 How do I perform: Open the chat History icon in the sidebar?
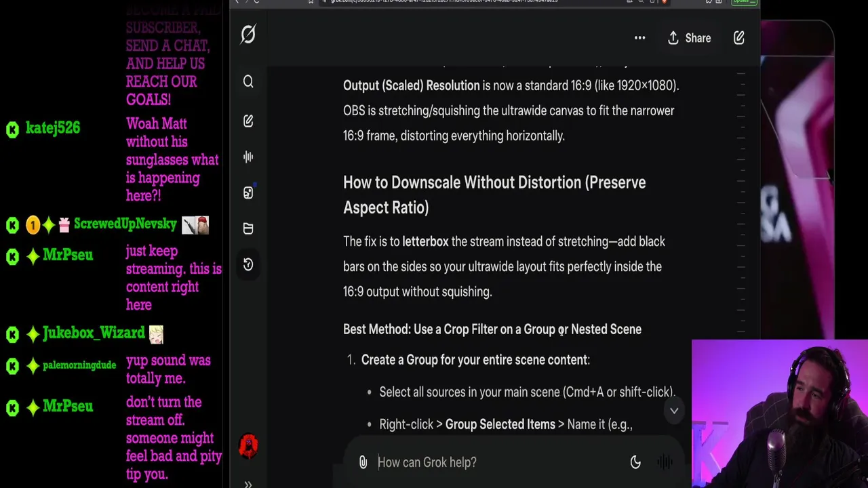pyautogui.click(x=248, y=264)
